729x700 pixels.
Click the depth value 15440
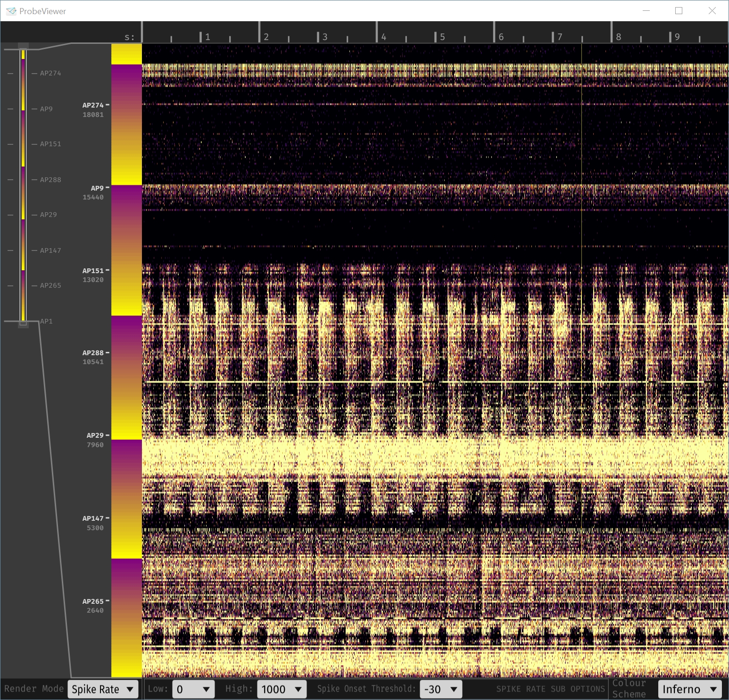click(93, 197)
